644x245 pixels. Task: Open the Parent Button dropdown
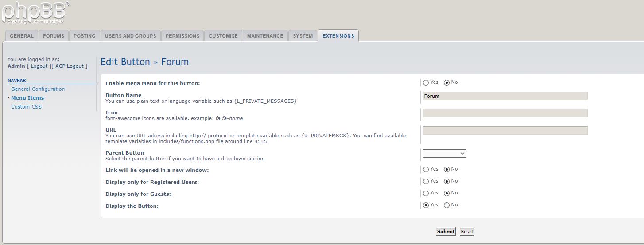click(x=445, y=154)
